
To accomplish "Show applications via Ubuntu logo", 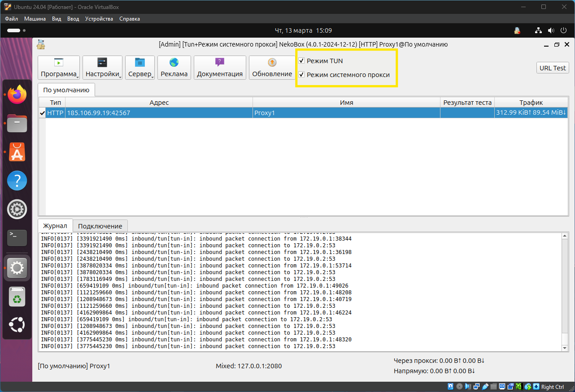I will (17, 324).
